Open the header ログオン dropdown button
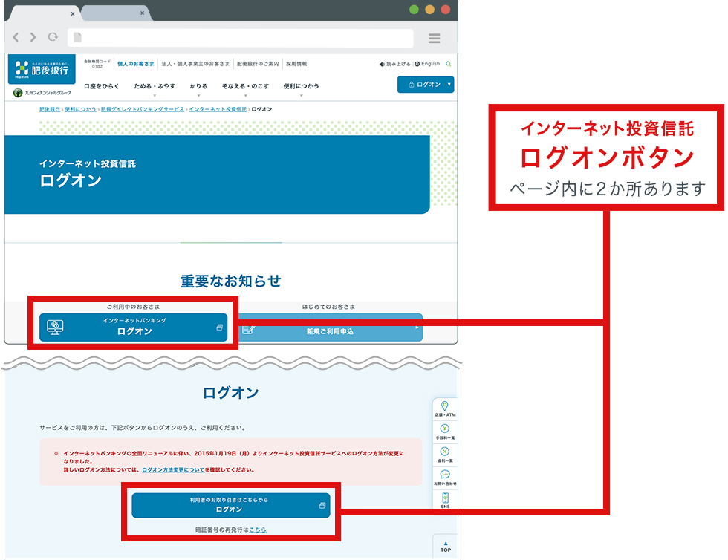 (425, 85)
